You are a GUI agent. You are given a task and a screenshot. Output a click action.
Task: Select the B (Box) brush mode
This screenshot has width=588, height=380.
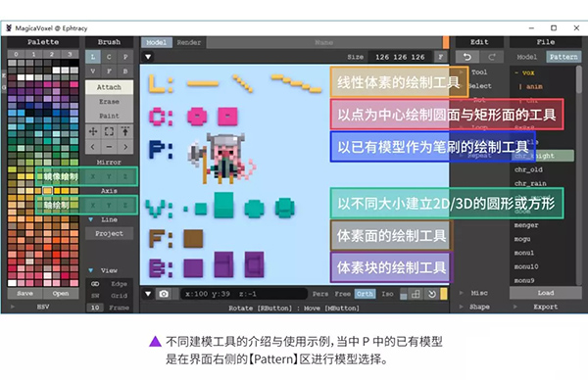pyautogui.click(x=125, y=71)
